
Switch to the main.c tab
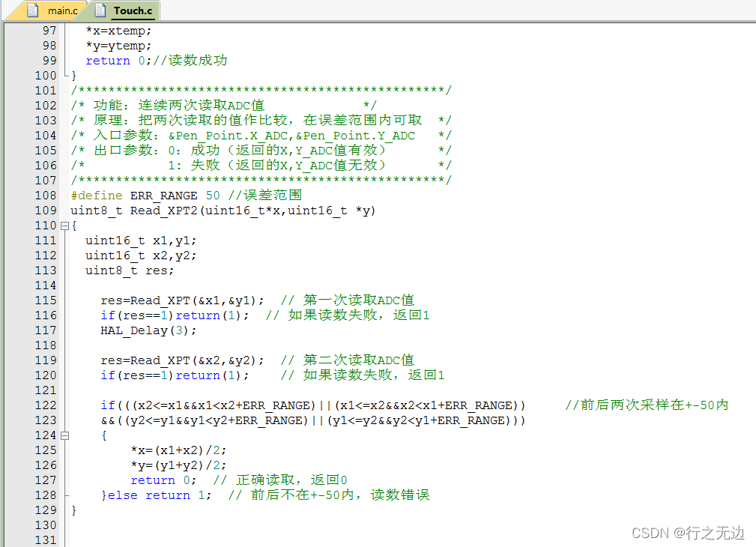(52, 10)
